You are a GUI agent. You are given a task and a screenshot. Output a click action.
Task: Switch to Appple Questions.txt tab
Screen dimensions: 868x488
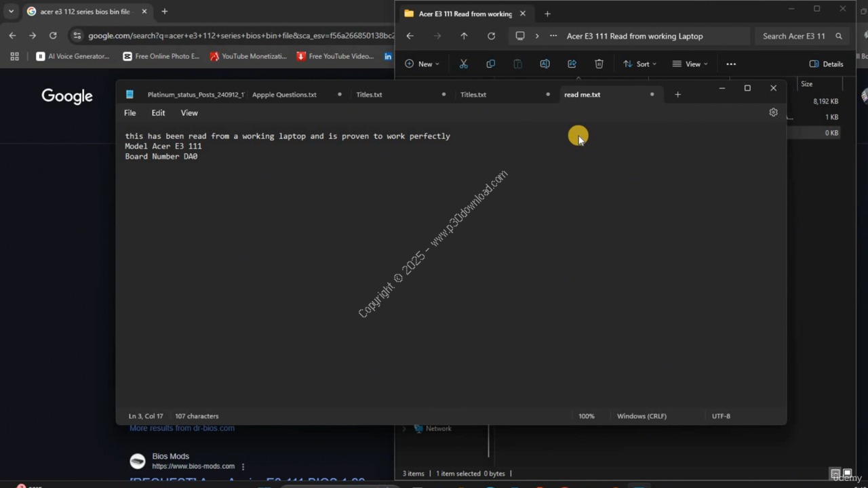(x=284, y=94)
